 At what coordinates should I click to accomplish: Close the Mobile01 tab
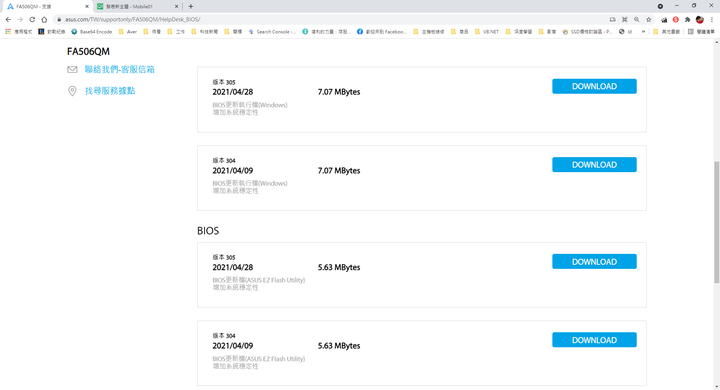tap(176, 6)
